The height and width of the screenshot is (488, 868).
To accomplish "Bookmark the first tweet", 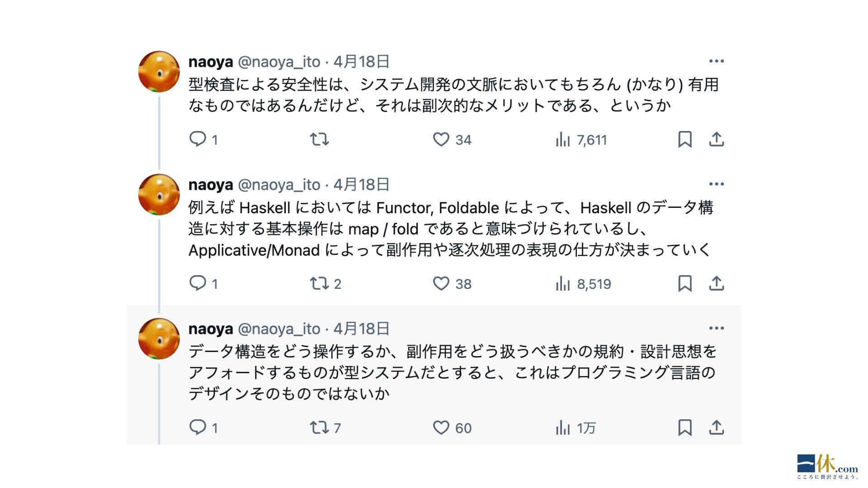I will pos(684,139).
